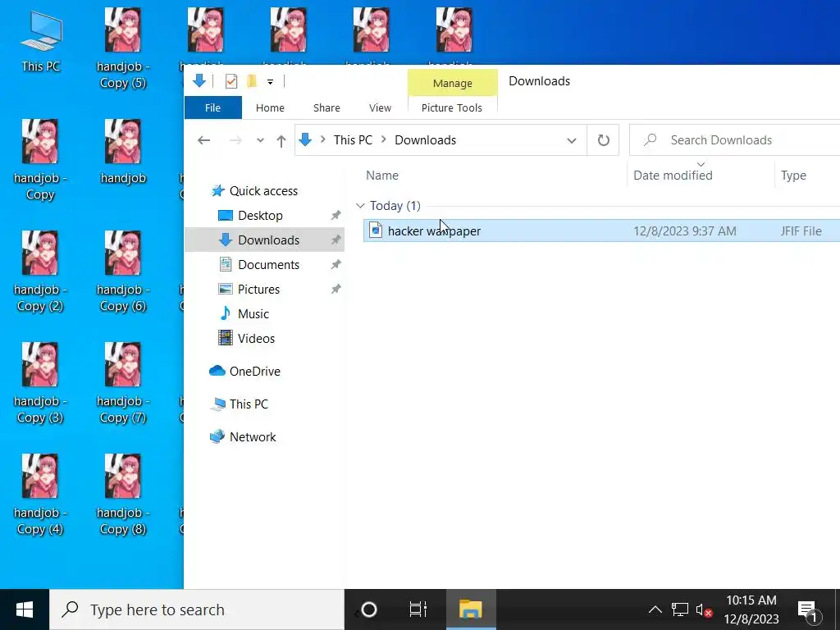Click the Manage contextual tab
840x630 pixels.
pos(453,83)
